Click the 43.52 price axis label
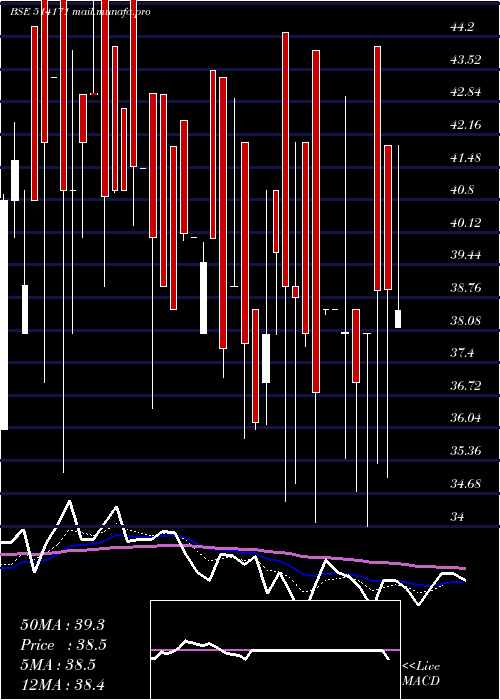The image size is (500, 700). [x=466, y=60]
